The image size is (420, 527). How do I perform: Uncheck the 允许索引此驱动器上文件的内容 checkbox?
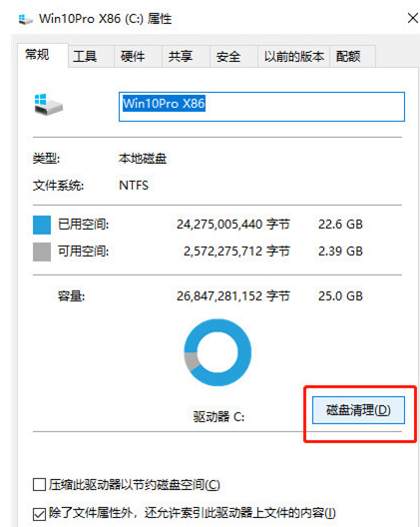pyautogui.click(x=39, y=514)
